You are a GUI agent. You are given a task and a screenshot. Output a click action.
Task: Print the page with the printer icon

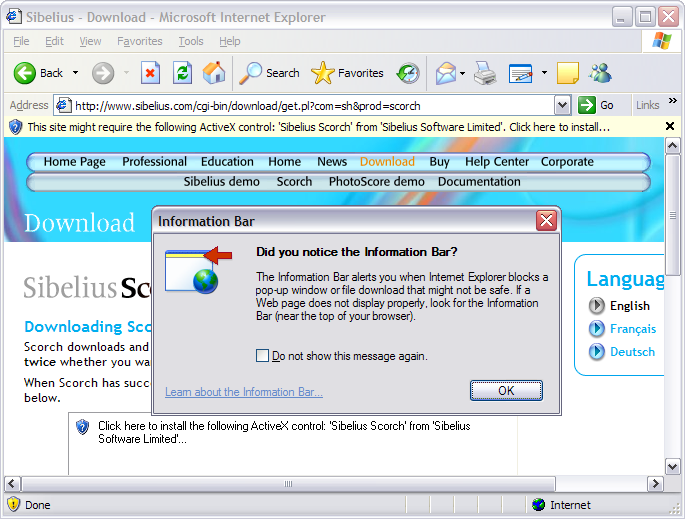coord(485,73)
